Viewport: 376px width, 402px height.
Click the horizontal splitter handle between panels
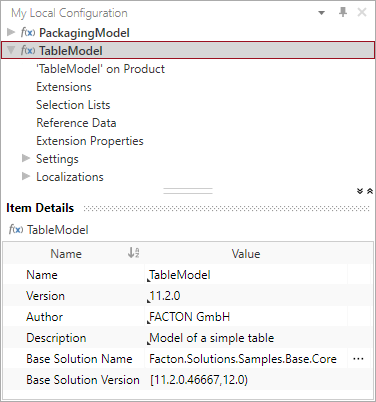click(x=188, y=191)
